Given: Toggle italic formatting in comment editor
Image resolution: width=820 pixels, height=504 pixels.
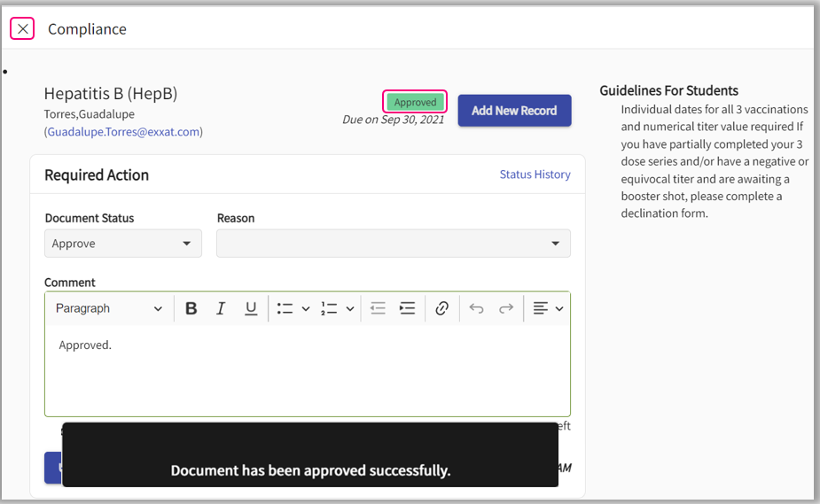Looking at the screenshot, I should [x=221, y=308].
